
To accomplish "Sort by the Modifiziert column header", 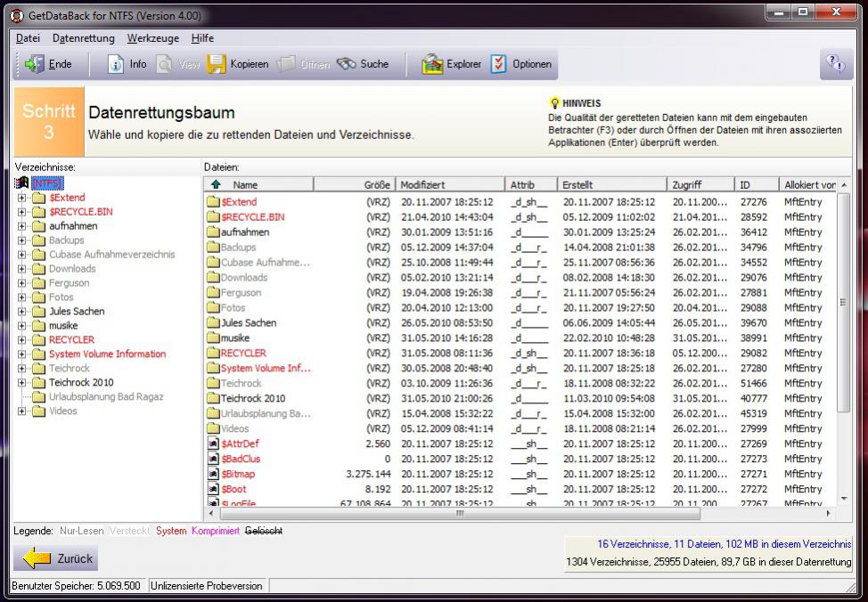I will 450,185.
